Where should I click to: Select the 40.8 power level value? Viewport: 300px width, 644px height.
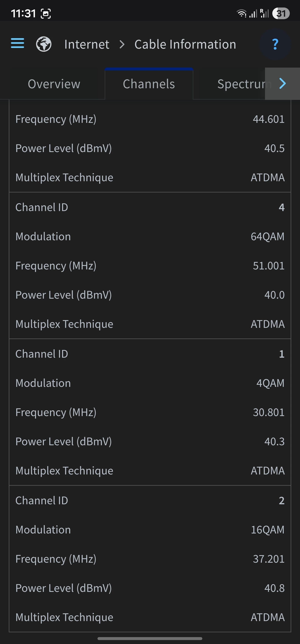point(274,588)
